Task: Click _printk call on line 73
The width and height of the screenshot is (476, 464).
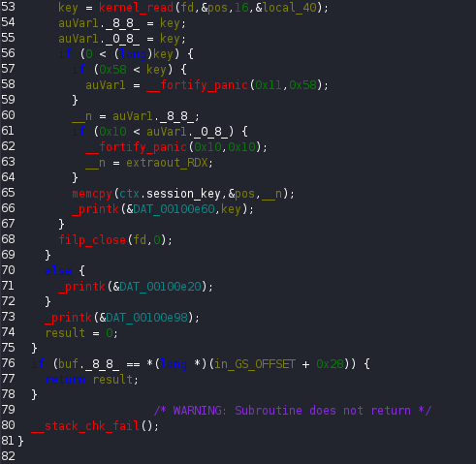Action: coord(68,318)
